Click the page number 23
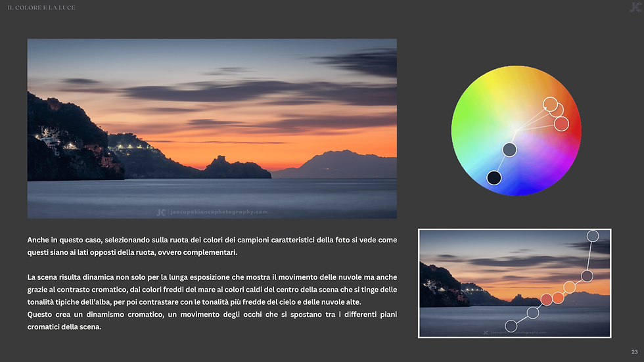Viewport: 644px width, 362px height. (635, 351)
